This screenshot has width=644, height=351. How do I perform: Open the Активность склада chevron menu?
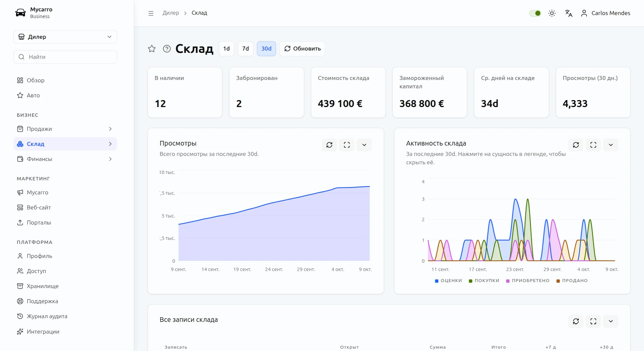point(611,145)
